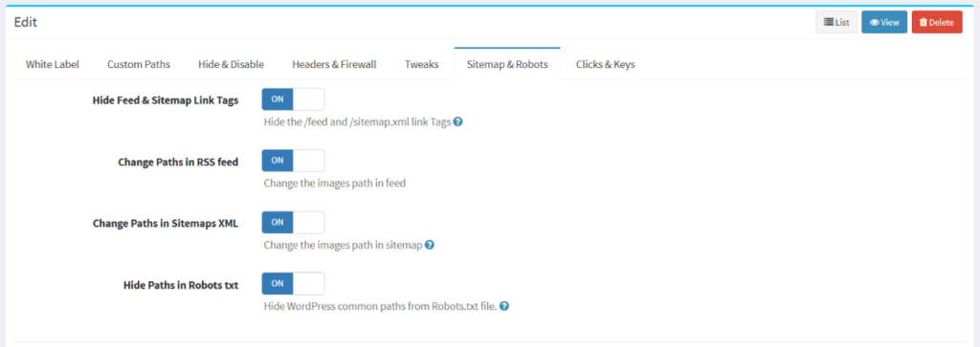Screen dimensions: 980x347
Task: Click the Change Paths in RSS feed label
Action: [178, 163]
